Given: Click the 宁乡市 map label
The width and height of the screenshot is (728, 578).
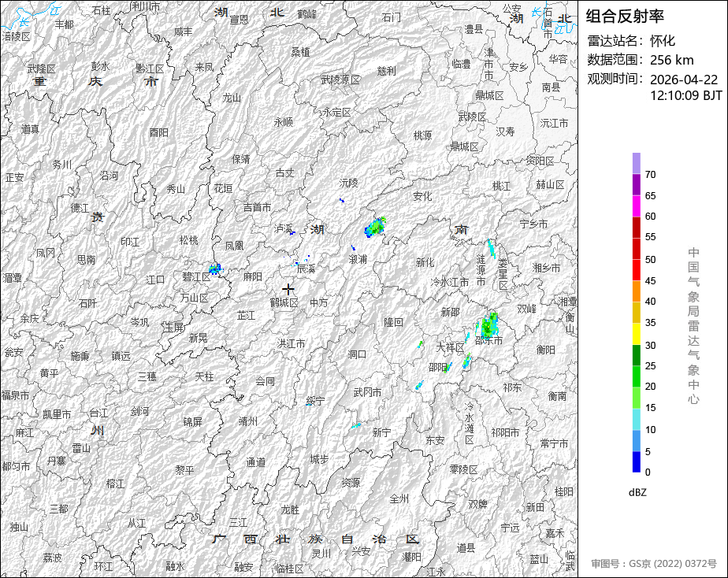Looking at the screenshot, I should (533, 224).
